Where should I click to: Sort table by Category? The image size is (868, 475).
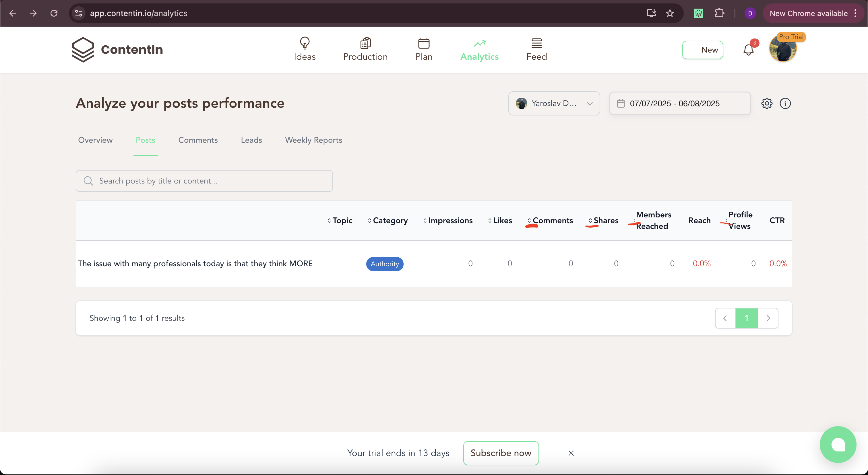(387, 221)
